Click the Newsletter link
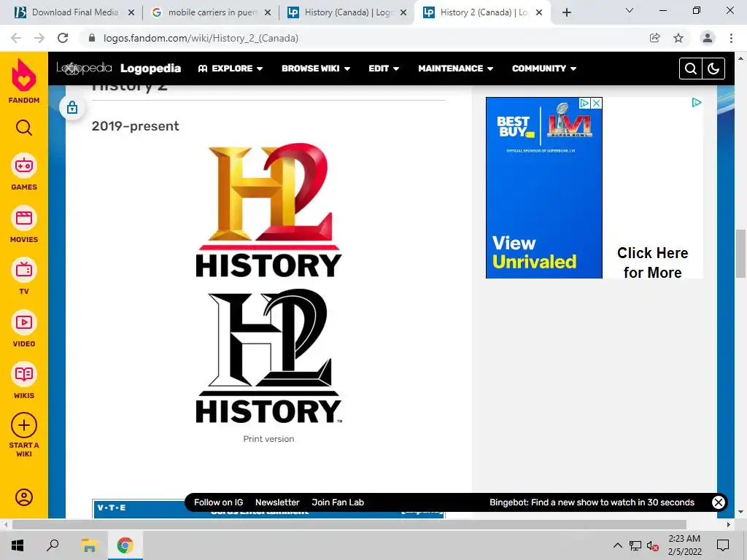The image size is (747, 560). pos(277,502)
